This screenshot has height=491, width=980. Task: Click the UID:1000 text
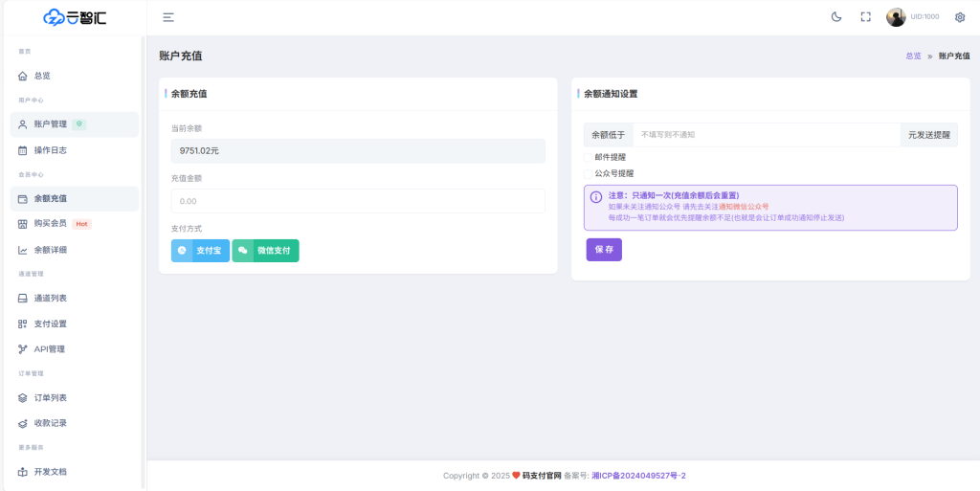924,17
